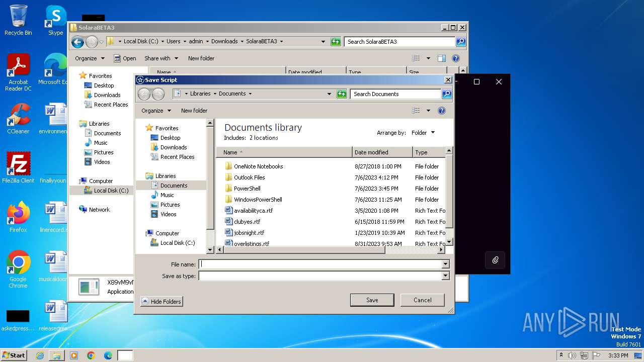644x362 pixels.
Task: Click search magnifier in Search SolaraBETA3 box
Action: pyautogui.click(x=461, y=42)
